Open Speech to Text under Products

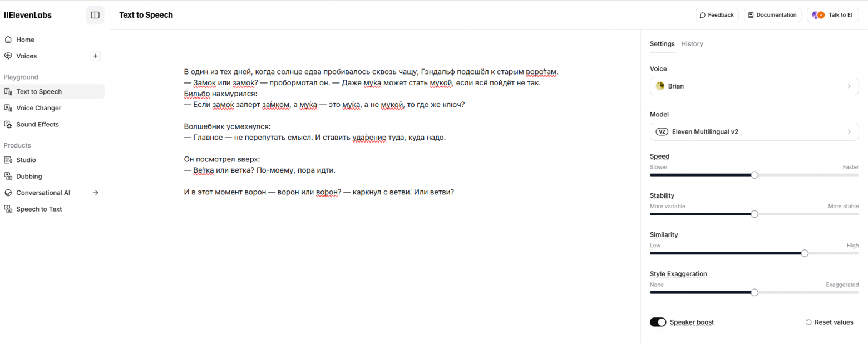coord(52,209)
